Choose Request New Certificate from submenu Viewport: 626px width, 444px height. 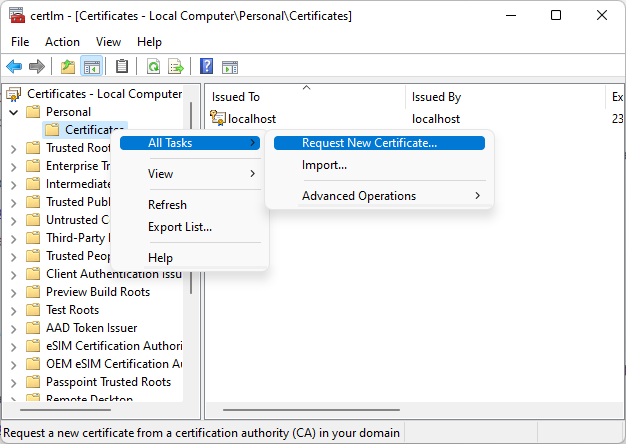[369, 143]
